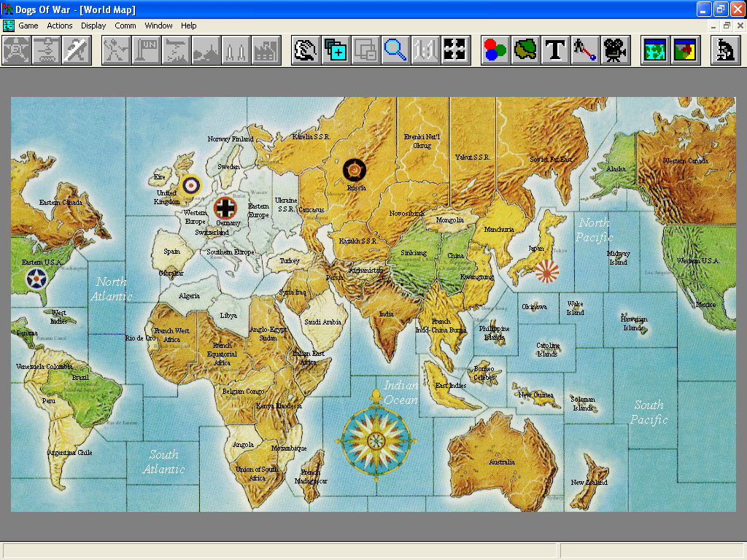Click the Spain territory label

[172, 252]
